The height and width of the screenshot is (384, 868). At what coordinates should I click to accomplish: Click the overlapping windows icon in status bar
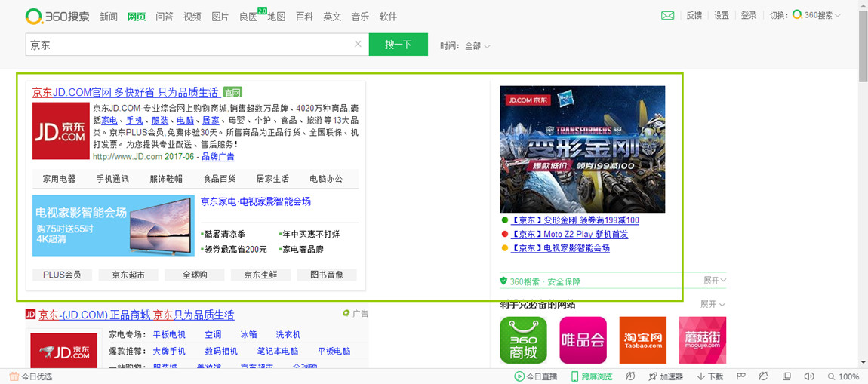click(786, 376)
